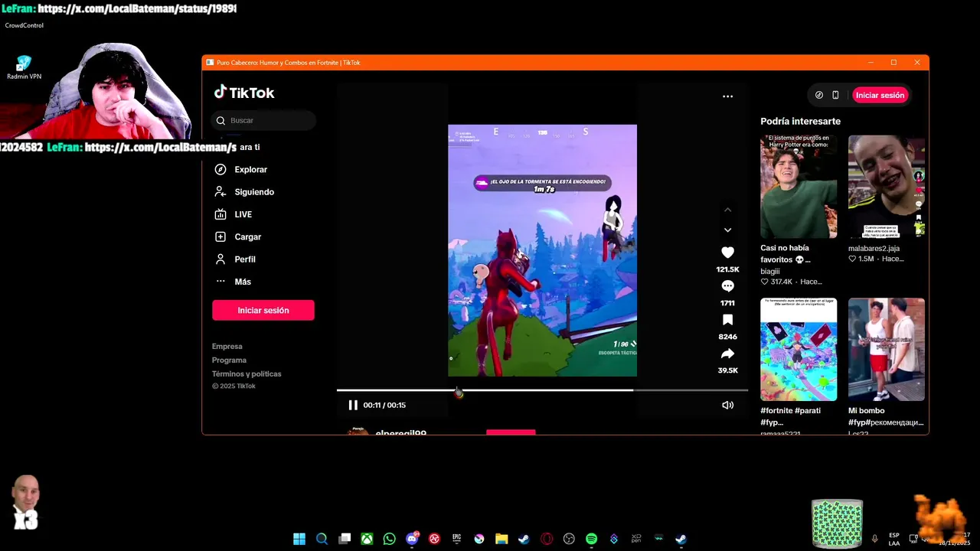Open File Explorer from taskbar
The width and height of the screenshot is (980, 551).
pos(501,539)
